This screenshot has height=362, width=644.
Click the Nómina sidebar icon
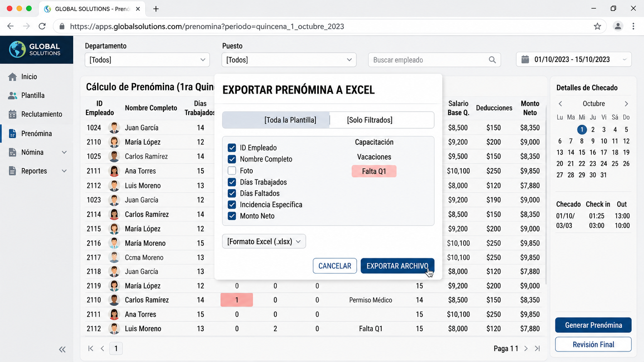pos(12,152)
